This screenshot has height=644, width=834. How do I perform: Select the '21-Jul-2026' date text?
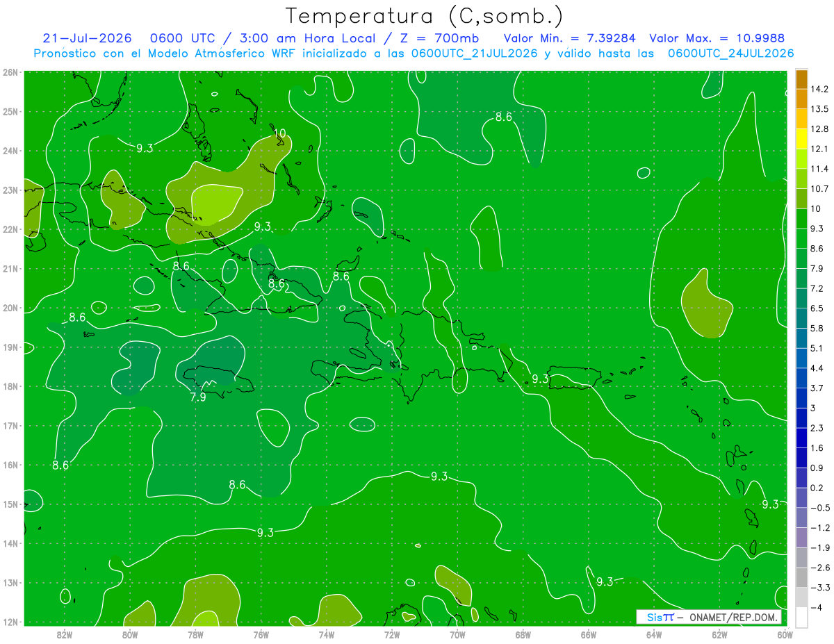tap(89, 38)
